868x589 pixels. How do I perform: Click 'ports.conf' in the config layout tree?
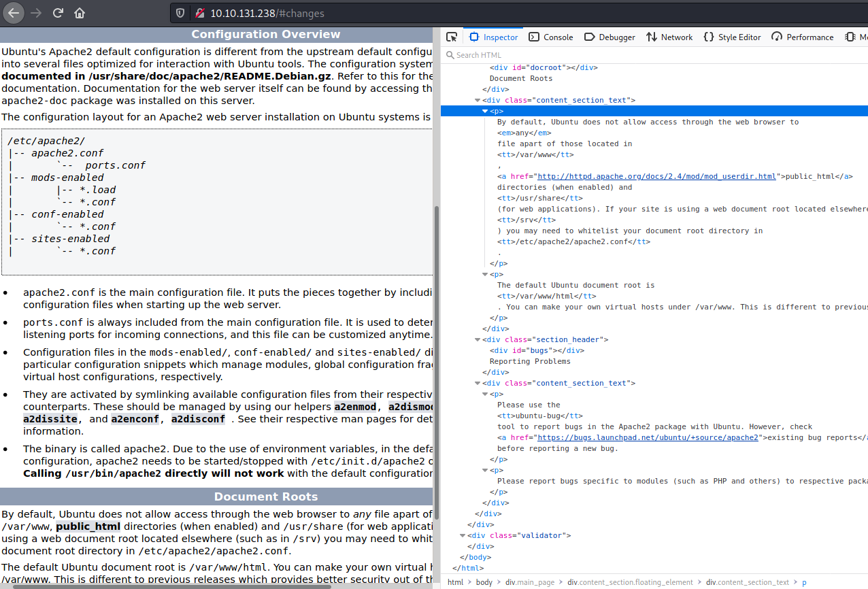point(115,165)
